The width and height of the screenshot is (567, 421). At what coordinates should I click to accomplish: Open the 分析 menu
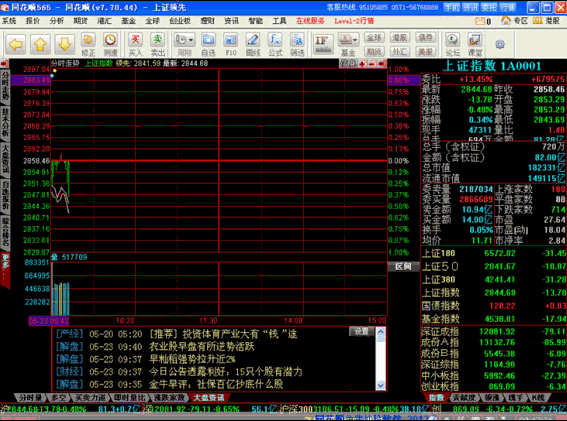[56, 21]
